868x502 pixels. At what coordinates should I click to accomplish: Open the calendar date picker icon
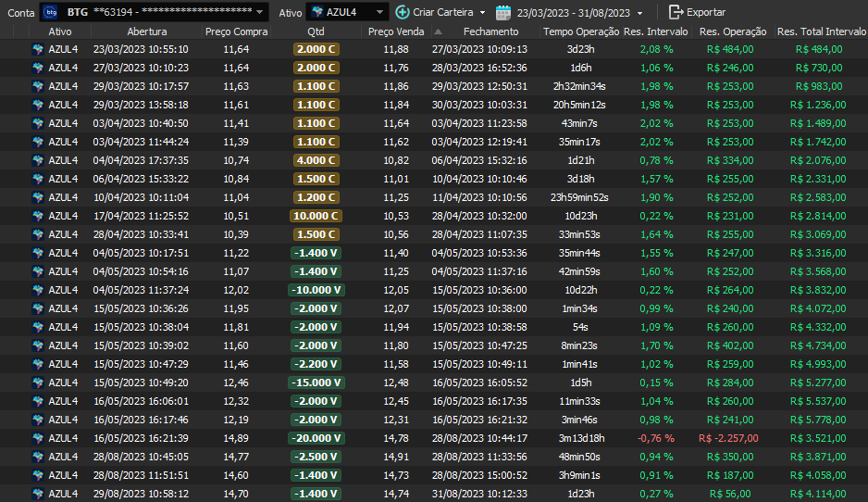tap(503, 12)
